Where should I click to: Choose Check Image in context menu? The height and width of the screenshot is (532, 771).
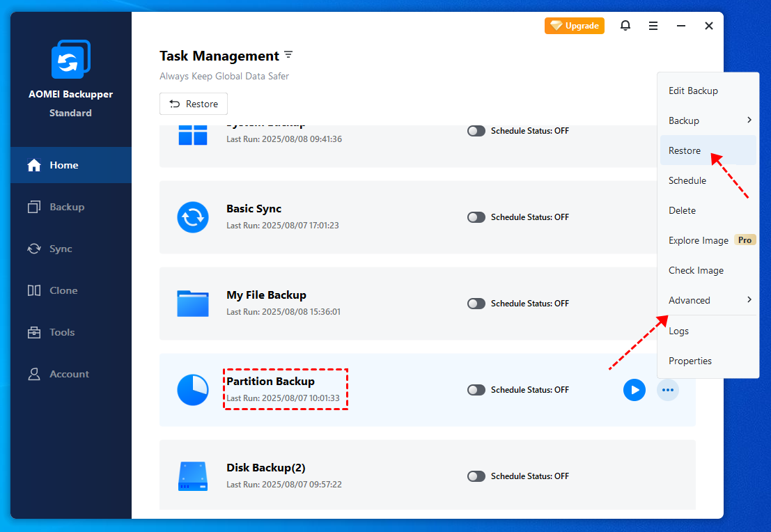[696, 270]
